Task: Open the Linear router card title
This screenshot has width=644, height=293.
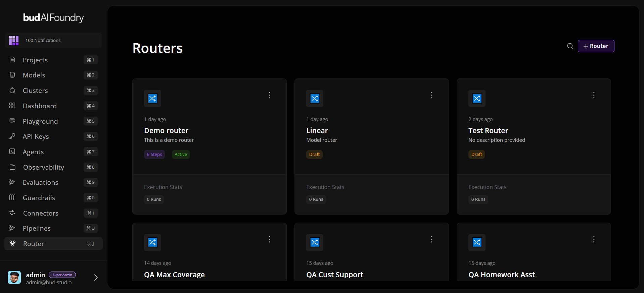Action: (x=317, y=131)
